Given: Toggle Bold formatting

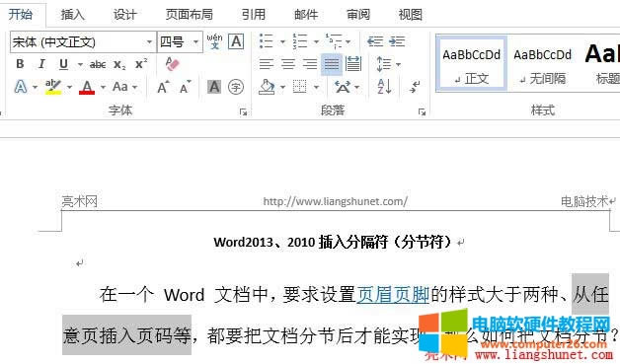Looking at the screenshot, I should pos(20,64).
